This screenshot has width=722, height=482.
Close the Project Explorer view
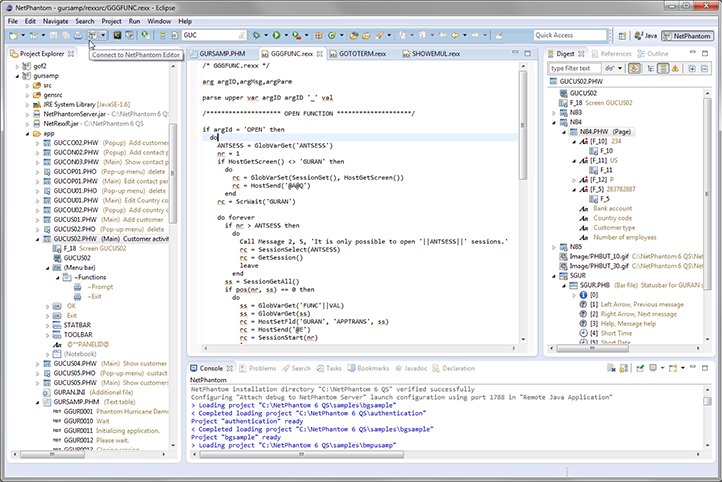click(x=71, y=54)
